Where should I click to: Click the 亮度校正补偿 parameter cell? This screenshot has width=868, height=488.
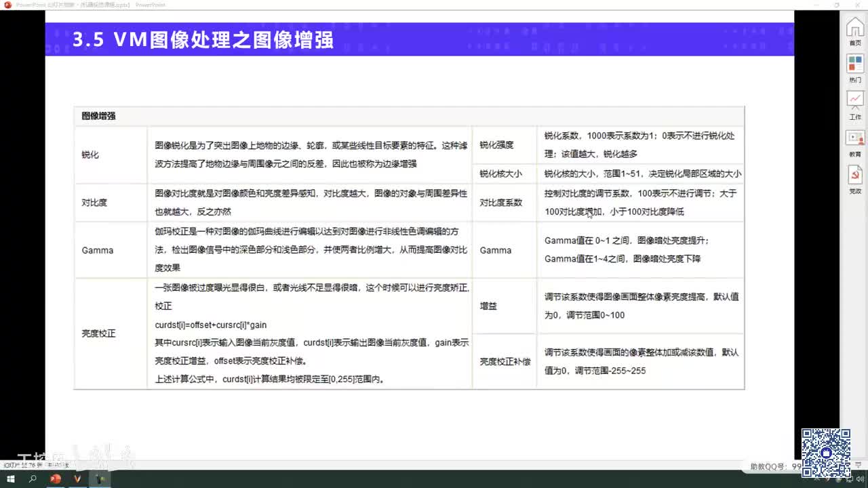click(505, 361)
